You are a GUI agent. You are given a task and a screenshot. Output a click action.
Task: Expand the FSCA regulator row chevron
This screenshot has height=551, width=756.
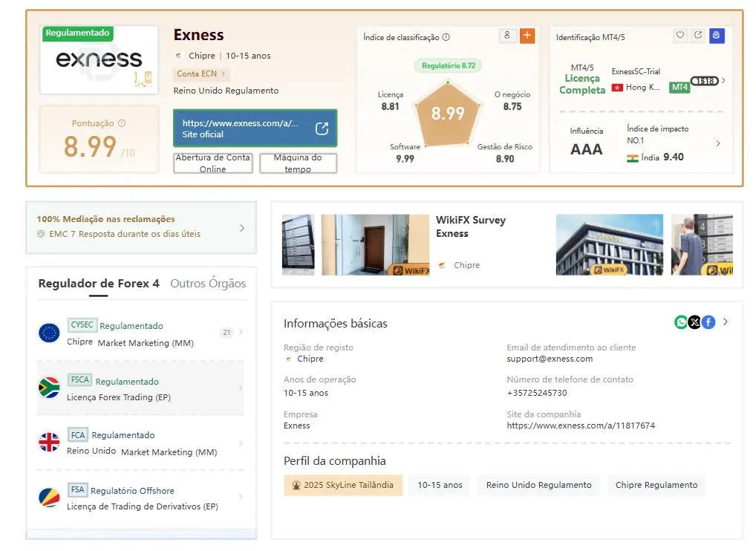tap(241, 388)
